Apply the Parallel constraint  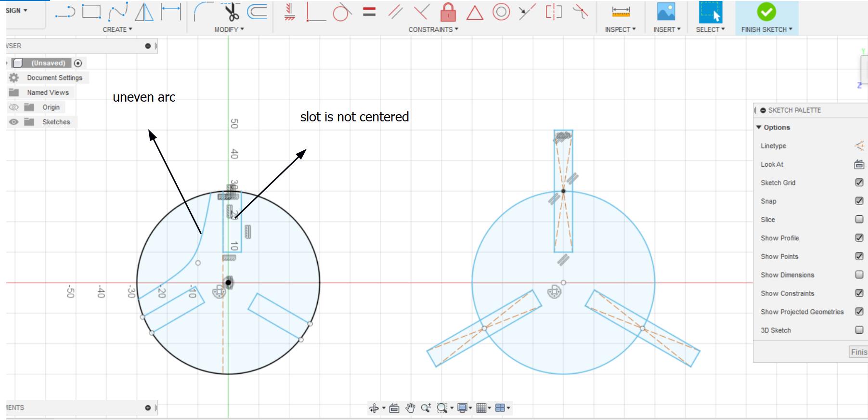(x=396, y=12)
